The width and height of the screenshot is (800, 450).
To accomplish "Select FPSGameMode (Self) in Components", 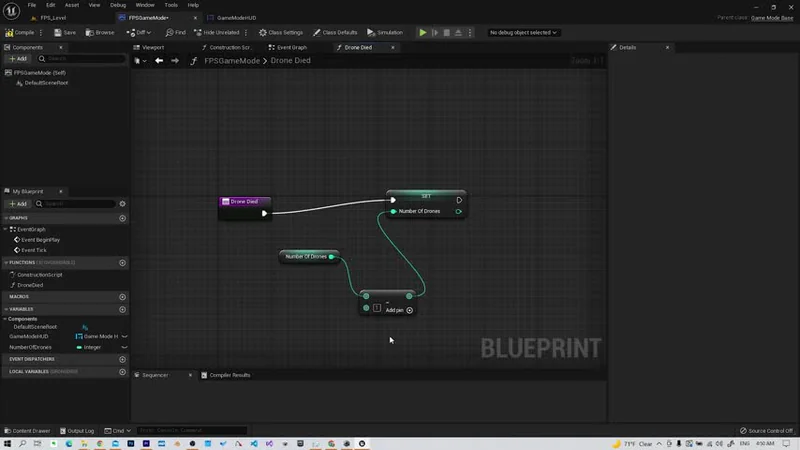I will pos(40,72).
